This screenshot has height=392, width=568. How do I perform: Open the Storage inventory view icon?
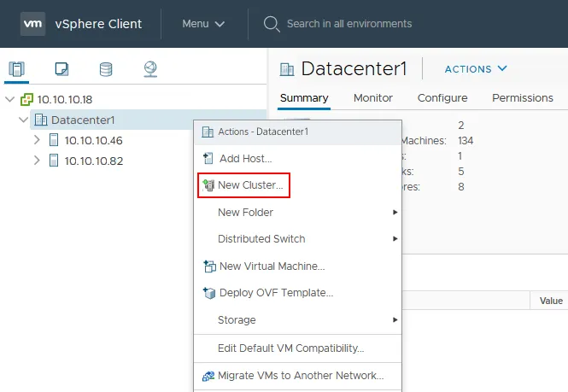click(106, 69)
